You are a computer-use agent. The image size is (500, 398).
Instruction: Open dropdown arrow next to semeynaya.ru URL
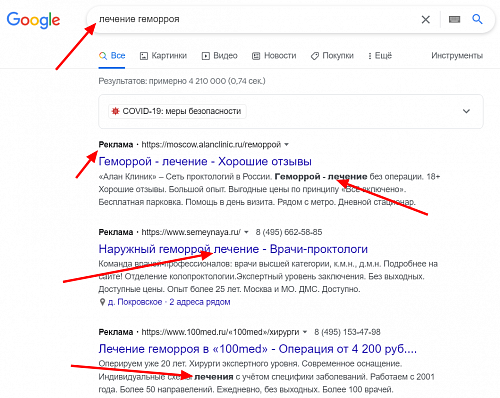[x=246, y=232]
